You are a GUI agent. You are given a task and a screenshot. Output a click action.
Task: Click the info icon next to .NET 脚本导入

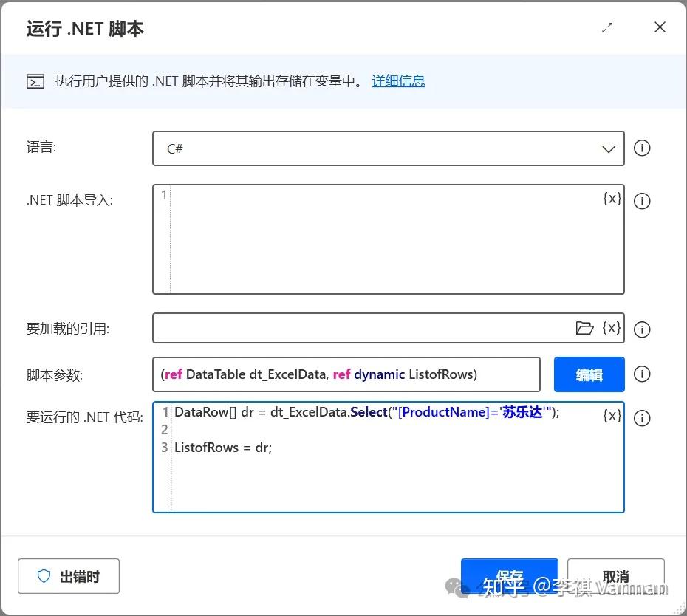[x=642, y=200]
